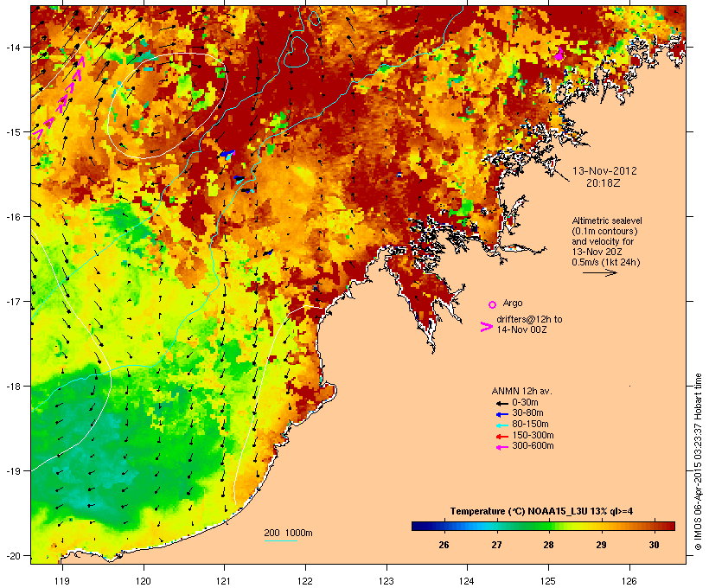Click the '300-600m' depth label
The width and height of the screenshot is (709, 588).
pos(533,446)
